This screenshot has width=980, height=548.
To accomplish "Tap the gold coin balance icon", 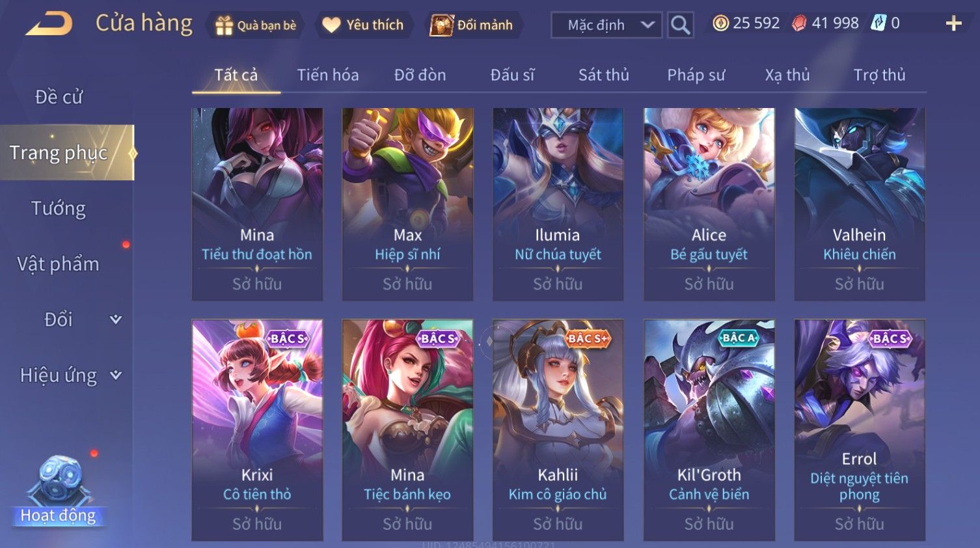I will 720,23.
